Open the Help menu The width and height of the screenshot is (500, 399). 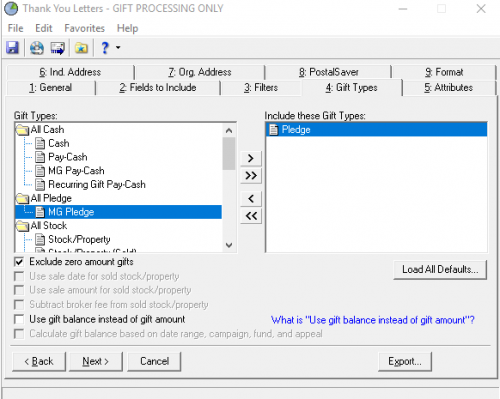pyautogui.click(x=127, y=28)
